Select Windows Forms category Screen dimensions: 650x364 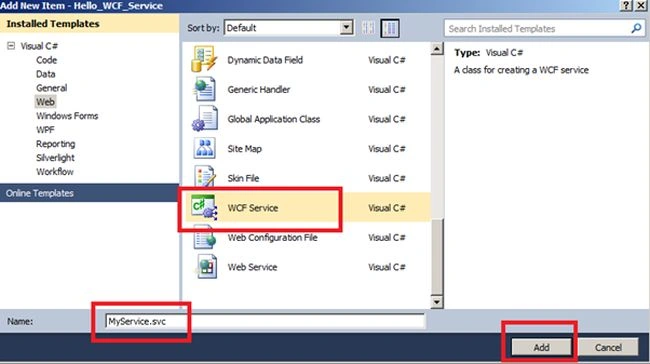coord(67,116)
